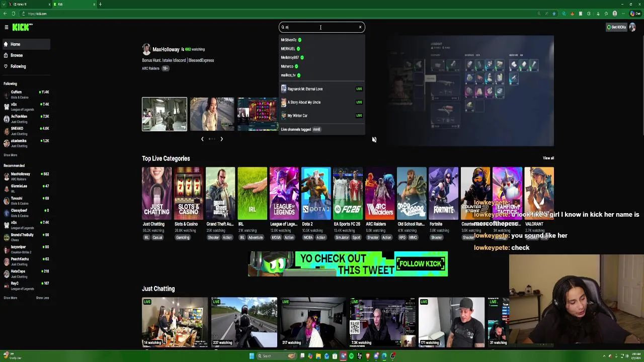The image size is (644, 362).
Task: Open Ragnarok M: Eternal Love category result
Action: pyautogui.click(x=322, y=89)
